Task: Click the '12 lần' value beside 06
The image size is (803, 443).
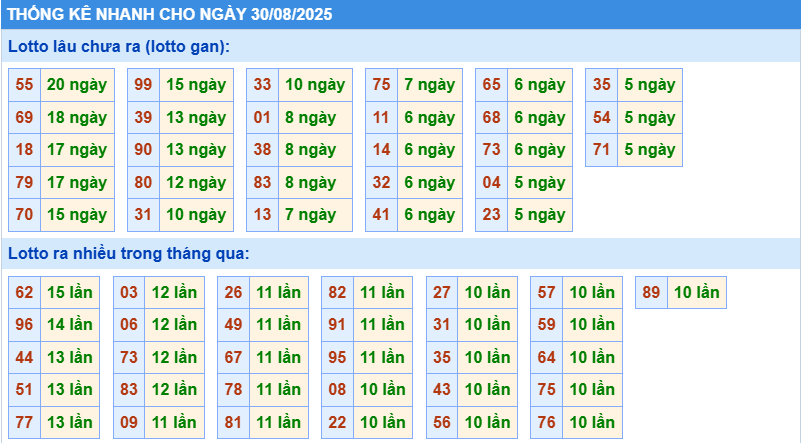Action: pos(175,325)
